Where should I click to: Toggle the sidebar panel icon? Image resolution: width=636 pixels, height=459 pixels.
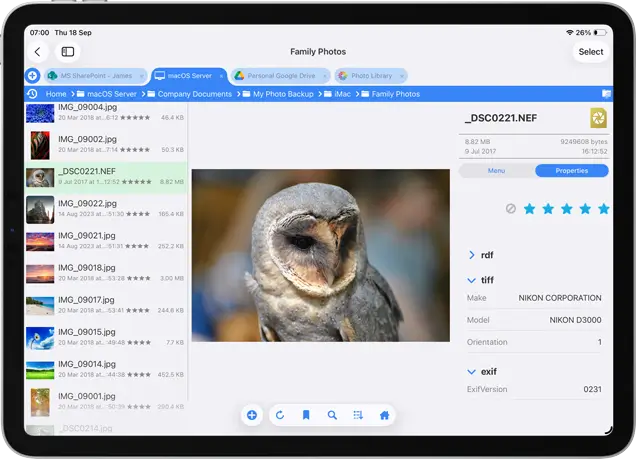(68, 51)
